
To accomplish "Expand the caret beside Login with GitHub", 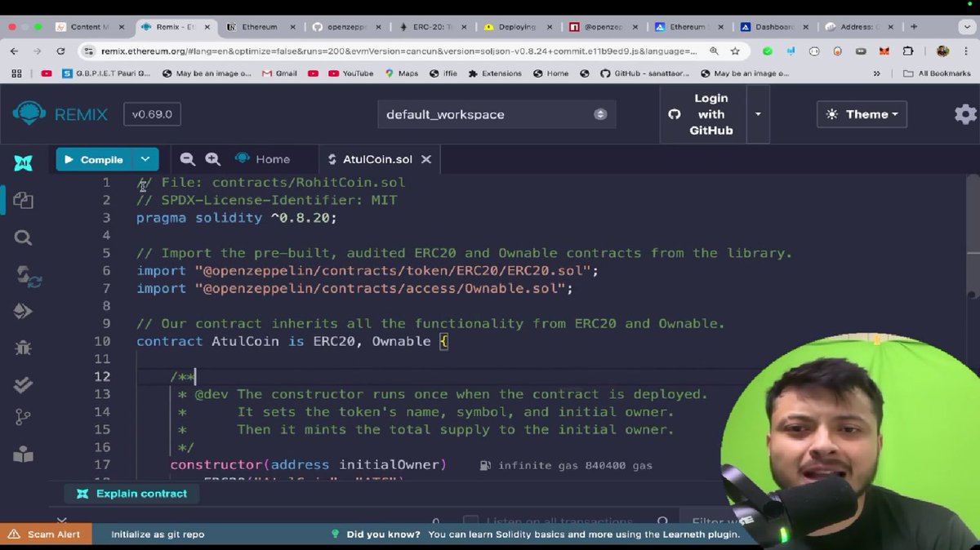I will coord(758,114).
